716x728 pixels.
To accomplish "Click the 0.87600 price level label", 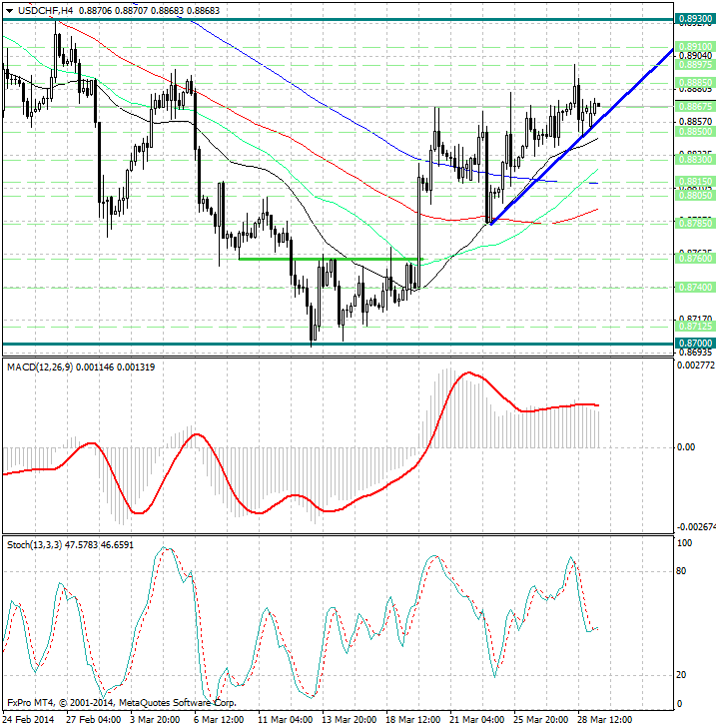I will (695, 258).
